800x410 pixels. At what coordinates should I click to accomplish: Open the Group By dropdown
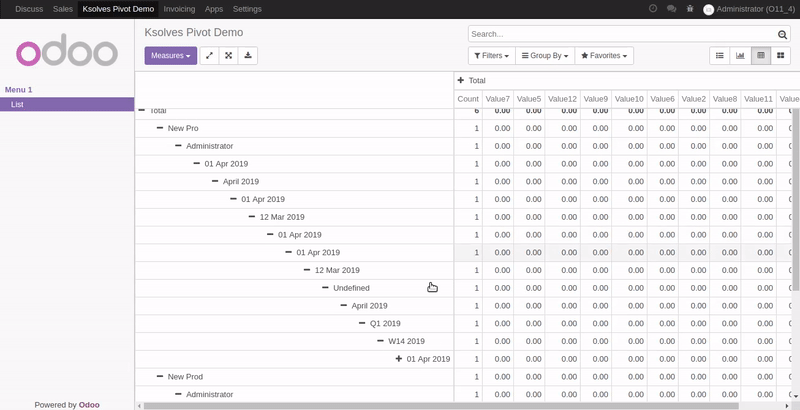click(545, 56)
